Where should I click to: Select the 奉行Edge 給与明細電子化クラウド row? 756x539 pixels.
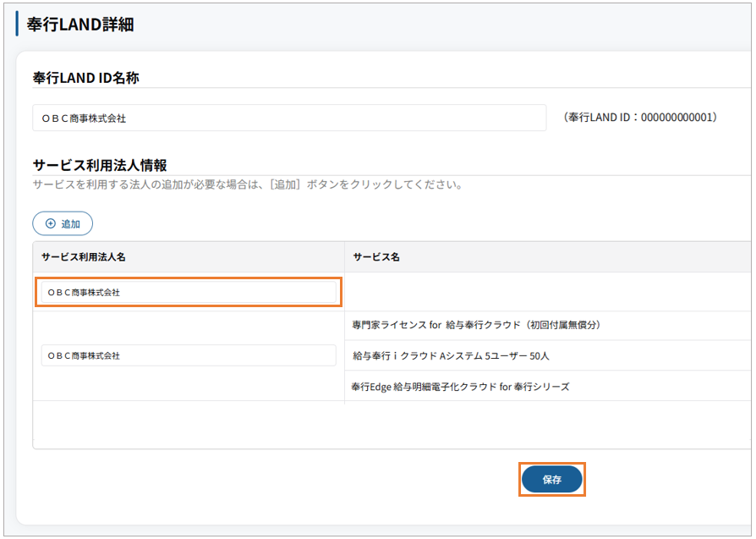[548, 387]
